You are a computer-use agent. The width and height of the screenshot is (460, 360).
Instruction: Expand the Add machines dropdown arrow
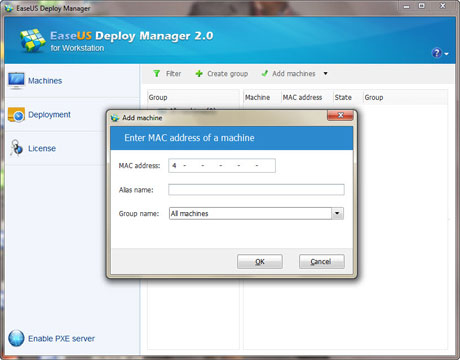(x=325, y=74)
